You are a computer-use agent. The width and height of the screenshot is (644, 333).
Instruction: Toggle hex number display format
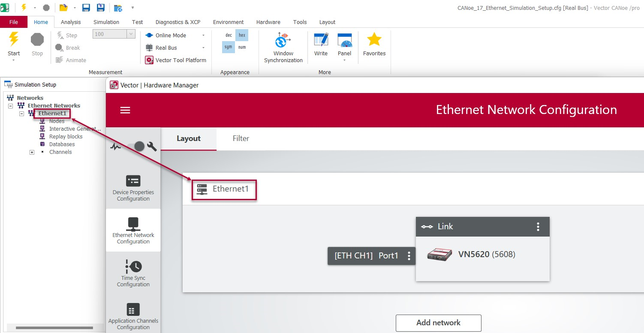tap(242, 35)
